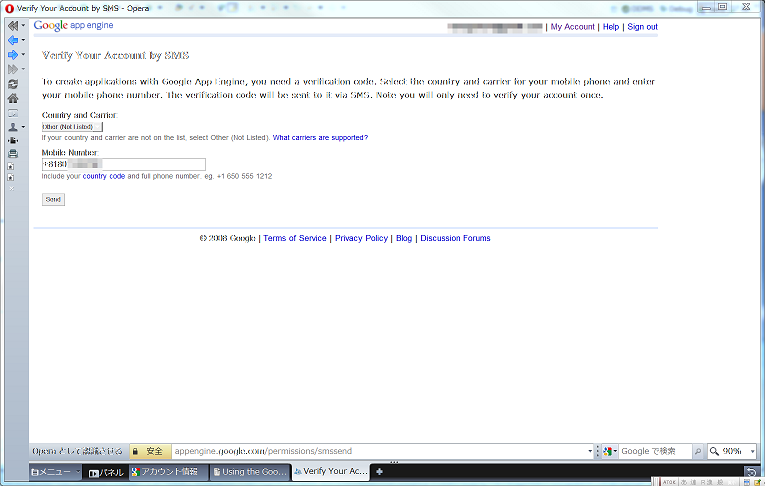Open the address bar history dropdown arrow
The width and height of the screenshot is (765, 486).
pos(590,452)
